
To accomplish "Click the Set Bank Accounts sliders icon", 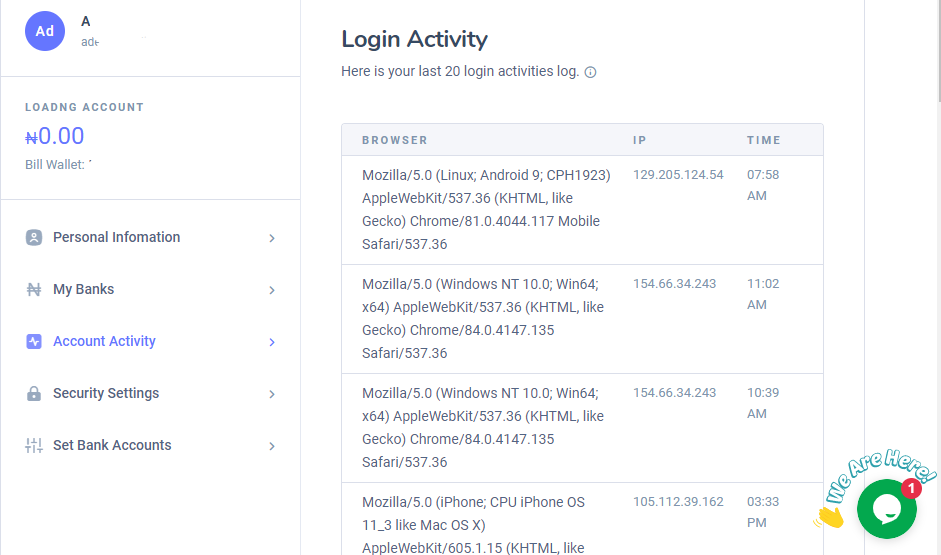I will pos(34,445).
